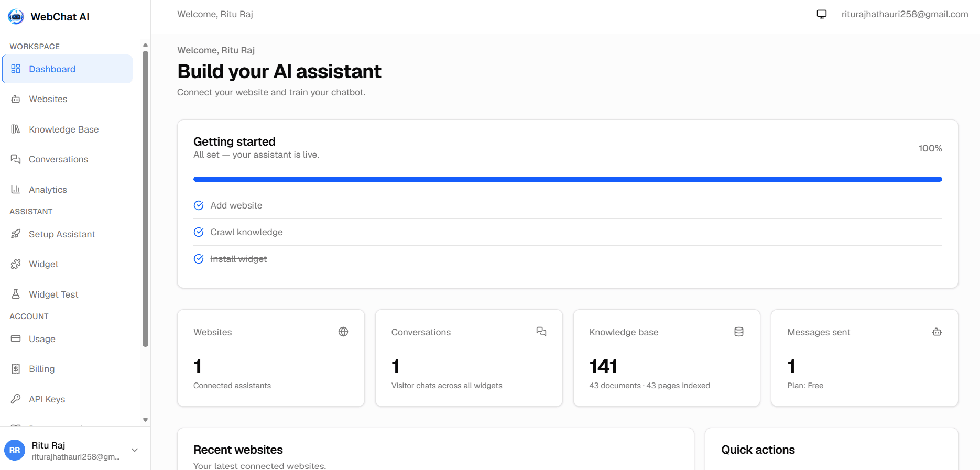This screenshot has width=980, height=470.
Task: Click the 'Quick actions' heading
Action: tap(758, 450)
